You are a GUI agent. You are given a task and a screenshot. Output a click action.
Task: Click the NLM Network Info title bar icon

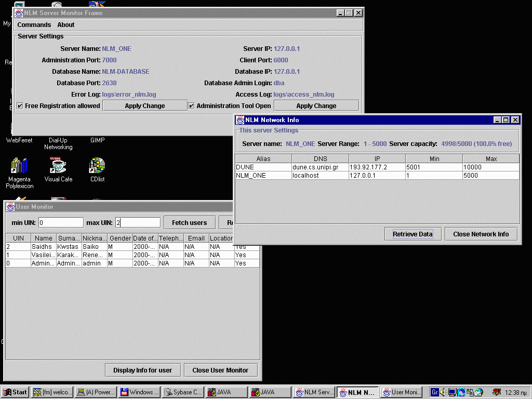pos(240,120)
